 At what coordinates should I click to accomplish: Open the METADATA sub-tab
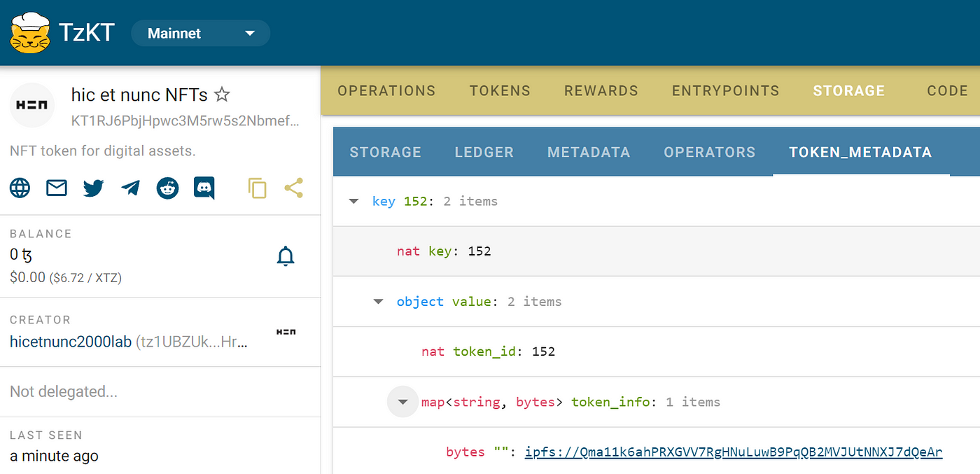coord(589,152)
